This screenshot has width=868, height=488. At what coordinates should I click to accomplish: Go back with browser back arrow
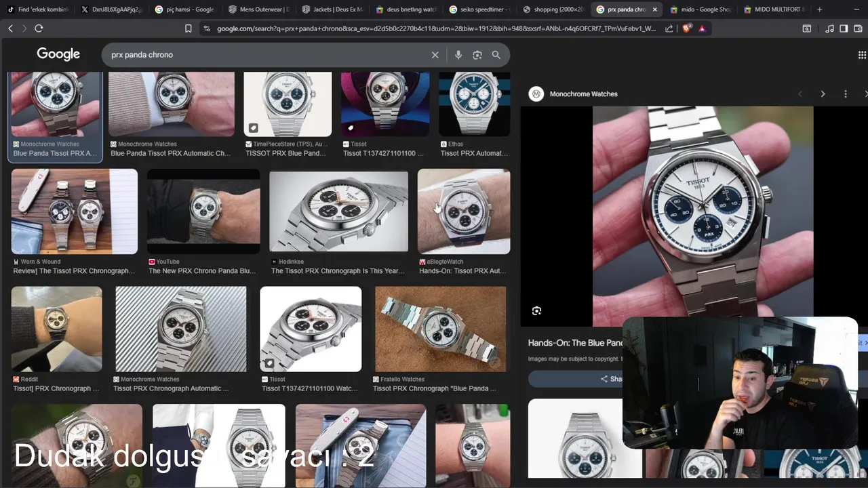(x=10, y=28)
